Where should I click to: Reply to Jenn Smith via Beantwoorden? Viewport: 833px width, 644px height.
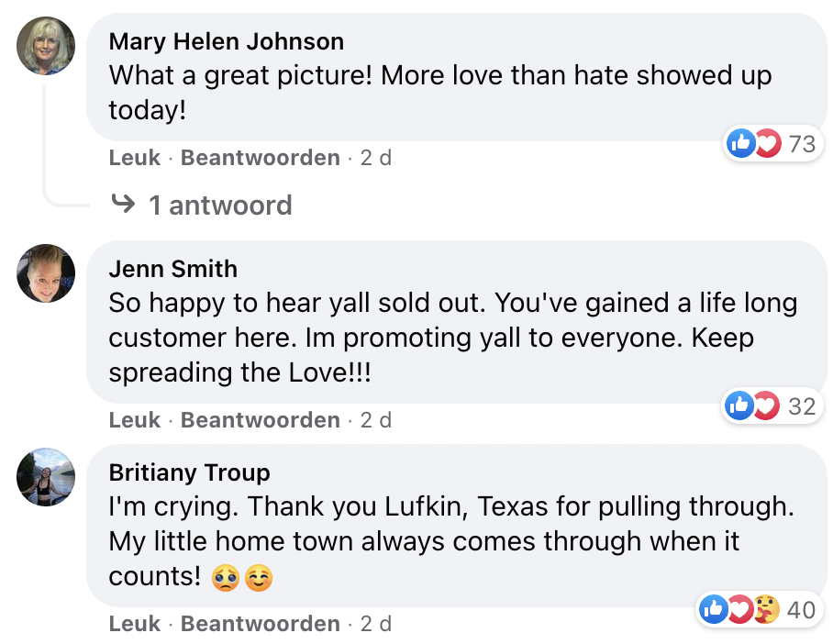tap(261, 420)
